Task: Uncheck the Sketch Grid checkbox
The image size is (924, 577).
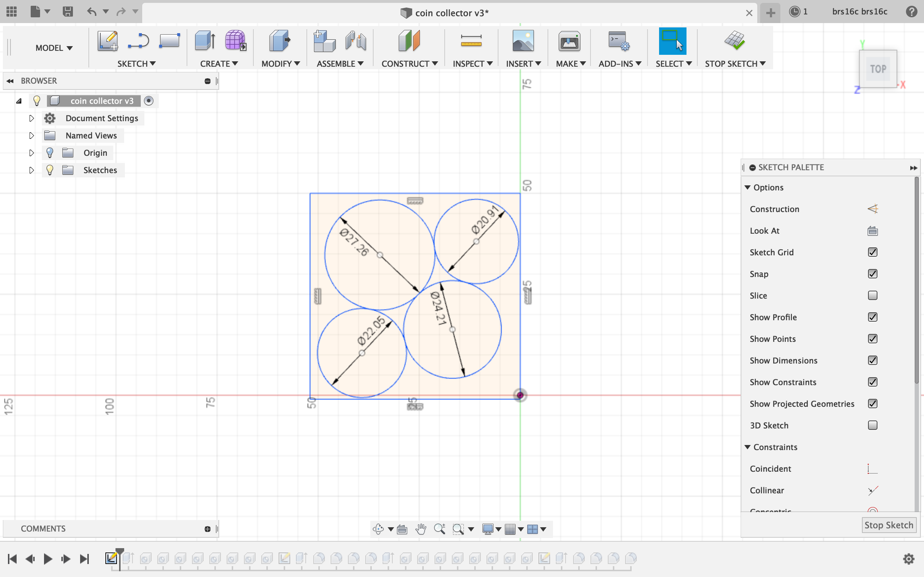Action: coord(872,252)
